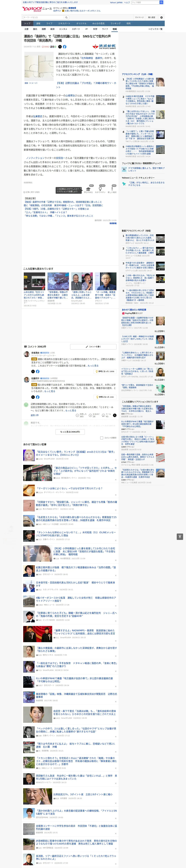Image resolution: width=186 pixels, height=868 pixels.
Task: Expand 多根清史's comment with もっと見る
Action: tap(93, 366)
